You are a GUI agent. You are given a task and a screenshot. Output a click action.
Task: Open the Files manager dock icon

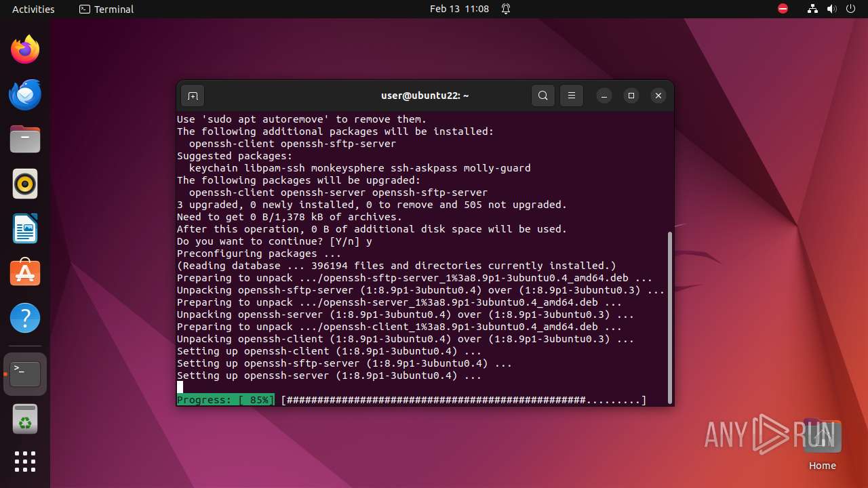click(x=25, y=139)
